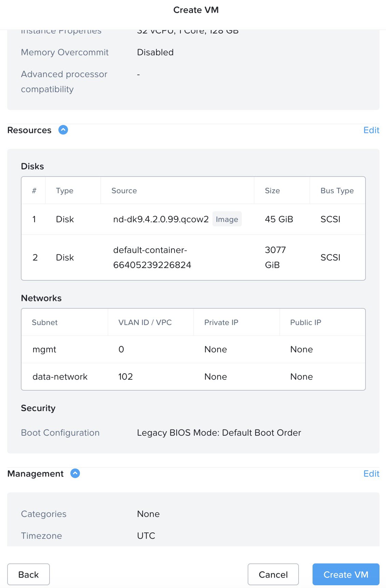The width and height of the screenshot is (386, 588).
Task: Go back with the Back button
Action: pyautogui.click(x=28, y=575)
